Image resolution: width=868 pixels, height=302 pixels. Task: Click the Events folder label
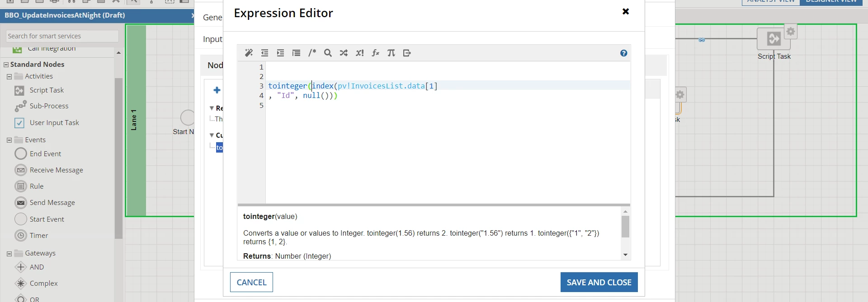click(35, 140)
